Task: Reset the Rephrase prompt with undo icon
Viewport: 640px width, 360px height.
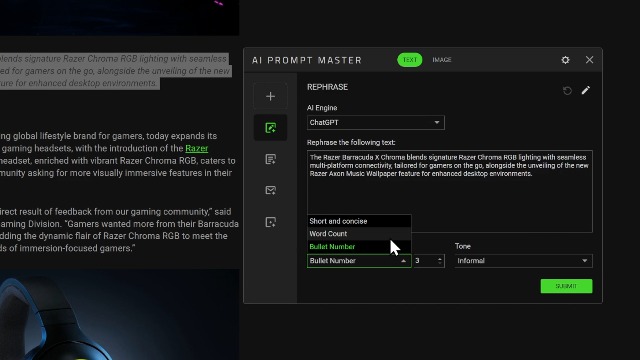Action: (x=567, y=90)
